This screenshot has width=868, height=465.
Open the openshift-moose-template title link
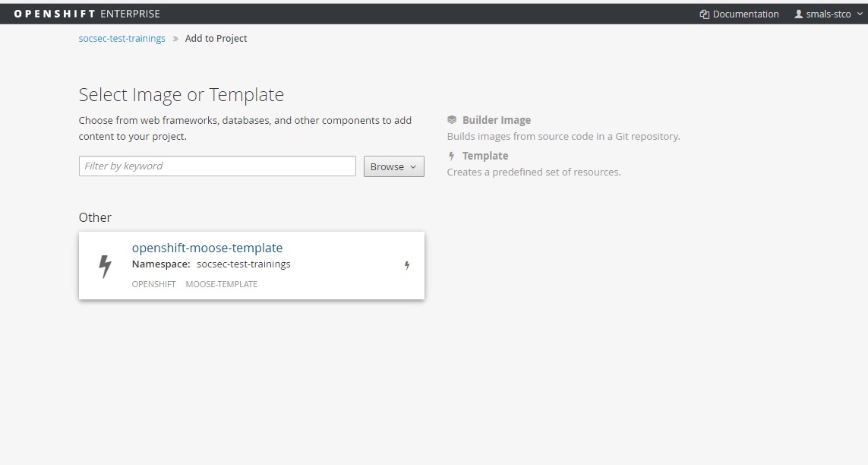(x=207, y=248)
